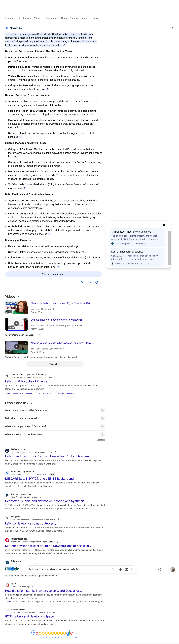The image size is (179, 644).
Task: Search by image with Google Lens
Action: click(x=127, y=569)
